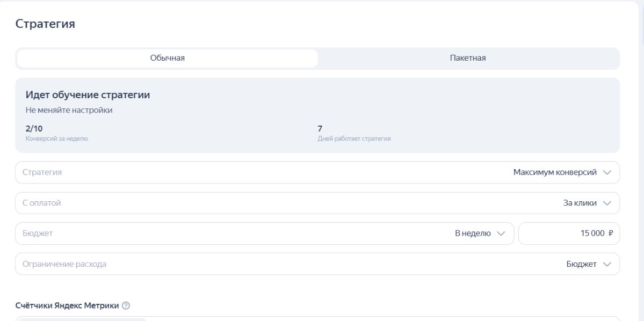Image resolution: width=644 pixels, height=321 pixels.
Task: Click the Счётчики Яндекс Метрики label
Action: (x=67, y=306)
